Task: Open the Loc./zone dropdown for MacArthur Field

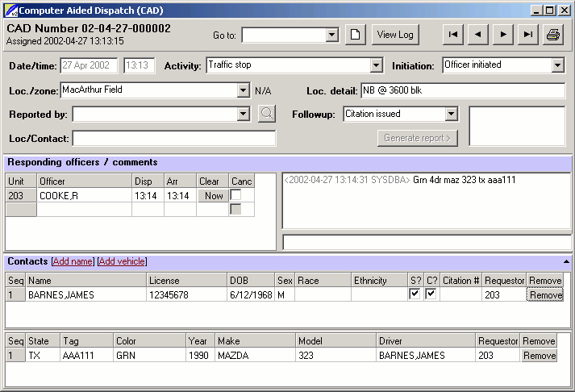Action: [243, 90]
